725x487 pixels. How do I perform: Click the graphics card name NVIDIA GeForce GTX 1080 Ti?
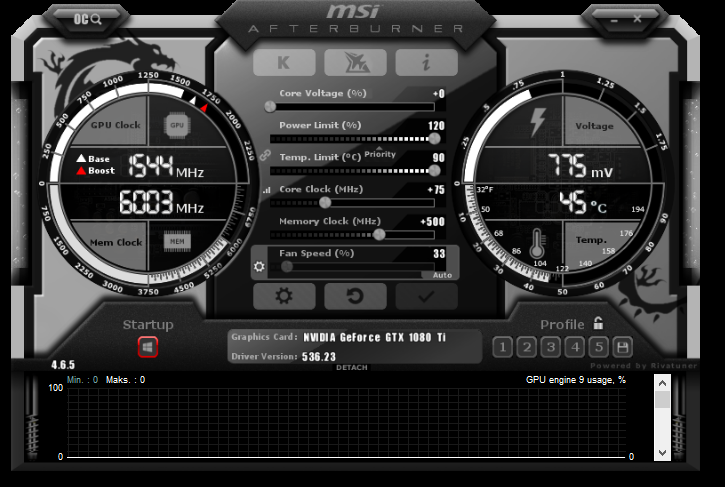374,338
